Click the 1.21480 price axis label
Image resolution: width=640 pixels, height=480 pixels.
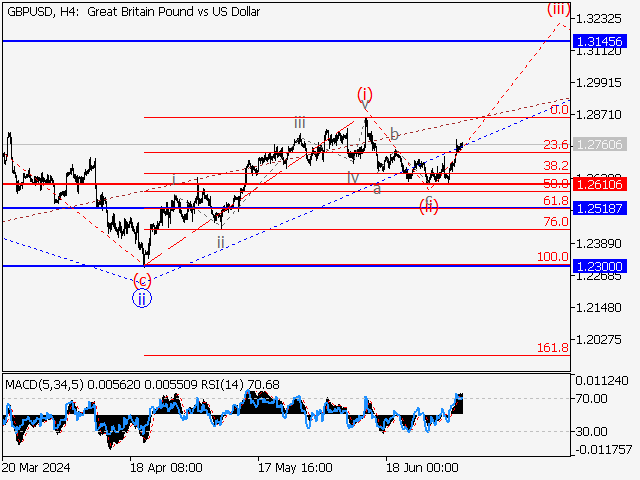tap(598, 307)
